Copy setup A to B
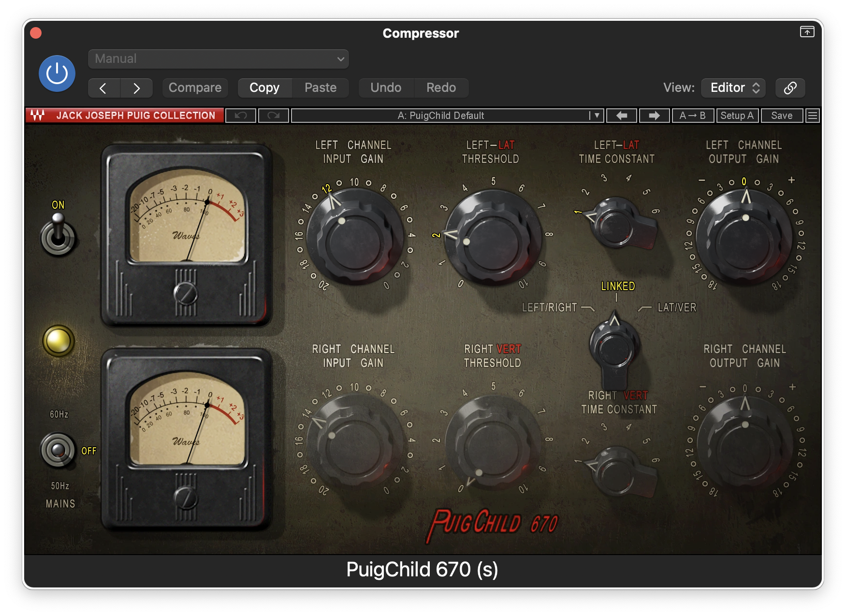The image size is (846, 616). point(692,116)
